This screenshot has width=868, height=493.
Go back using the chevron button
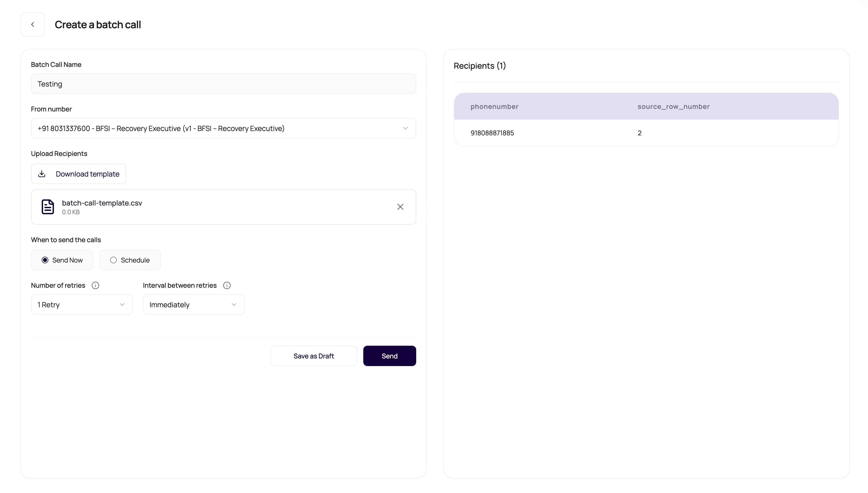(33, 24)
